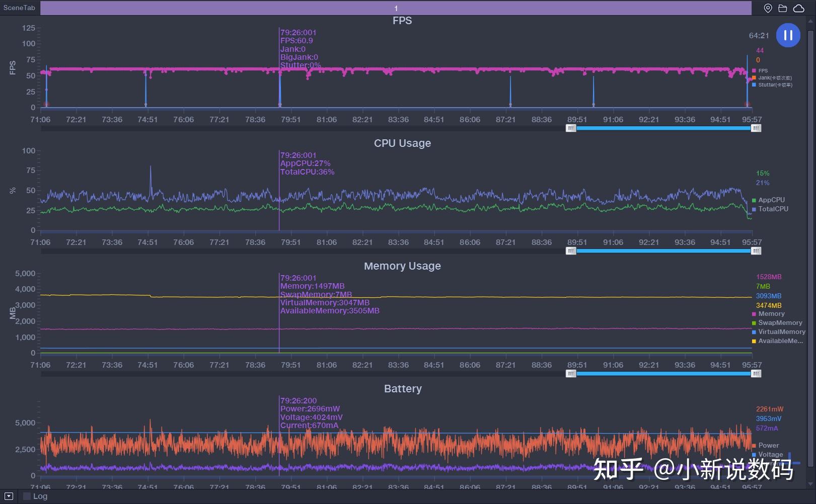Click the Jank legend entry
816x504 pixels.
pyautogui.click(x=772, y=78)
